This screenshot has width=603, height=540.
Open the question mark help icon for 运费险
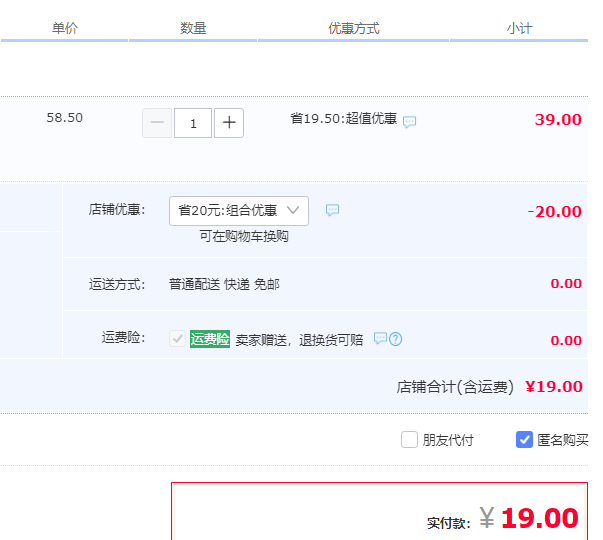point(396,339)
